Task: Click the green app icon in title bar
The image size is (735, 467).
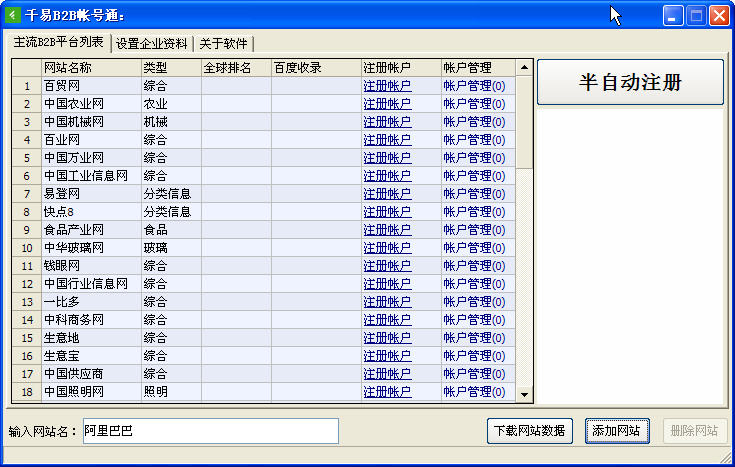Action: (13, 15)
